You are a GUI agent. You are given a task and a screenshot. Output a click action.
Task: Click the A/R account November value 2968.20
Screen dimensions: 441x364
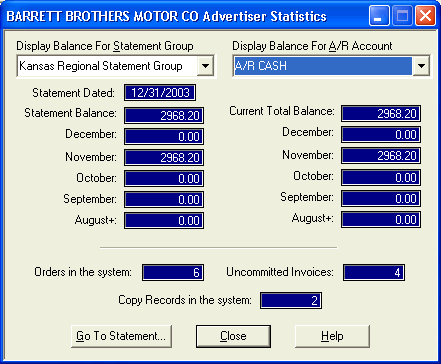pos(381,156)
